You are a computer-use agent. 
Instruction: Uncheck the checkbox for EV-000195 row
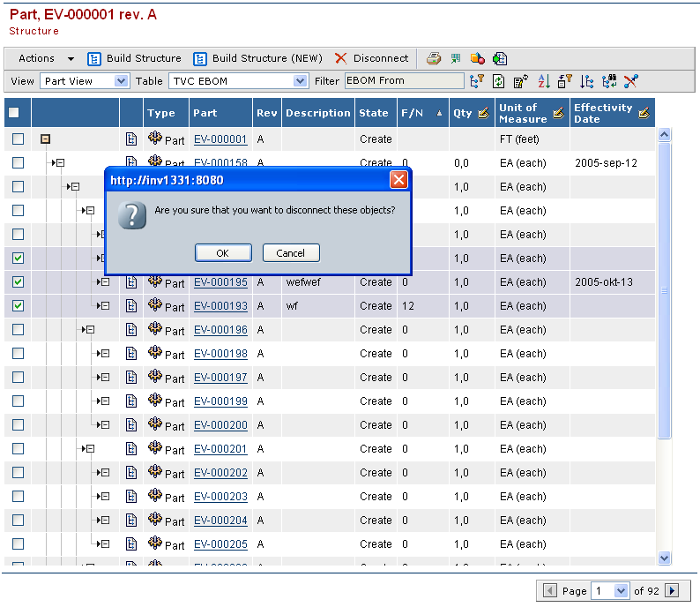coord(18,282)
